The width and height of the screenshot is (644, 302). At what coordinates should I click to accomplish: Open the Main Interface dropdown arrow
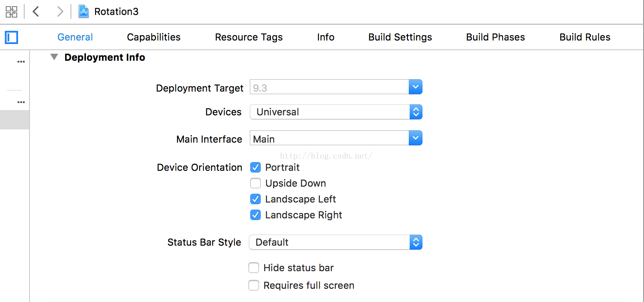[x=415, y=138]
